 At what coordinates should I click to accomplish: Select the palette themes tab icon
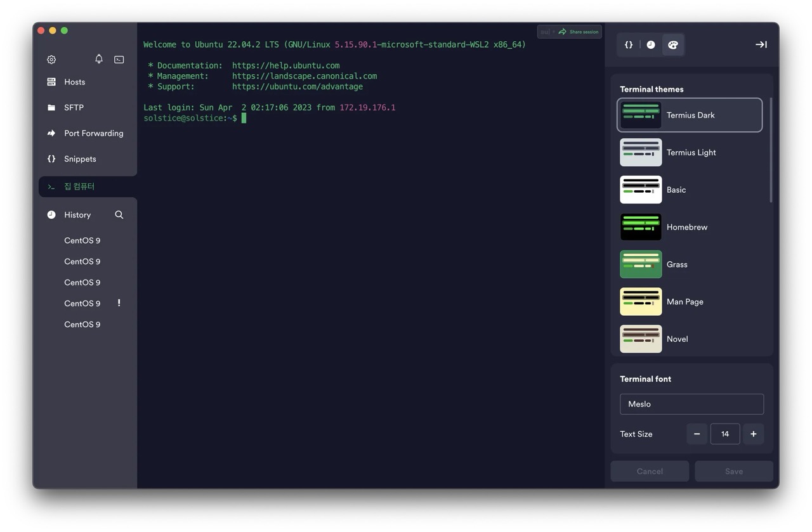[673, 45]
